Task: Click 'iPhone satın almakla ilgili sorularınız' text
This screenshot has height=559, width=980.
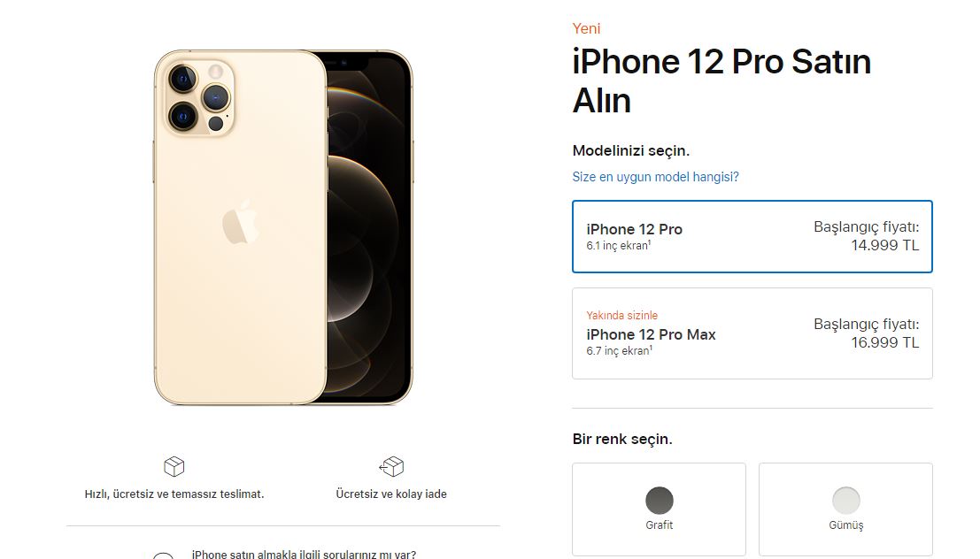Action: pyautogui.click(x=304, y=554)
